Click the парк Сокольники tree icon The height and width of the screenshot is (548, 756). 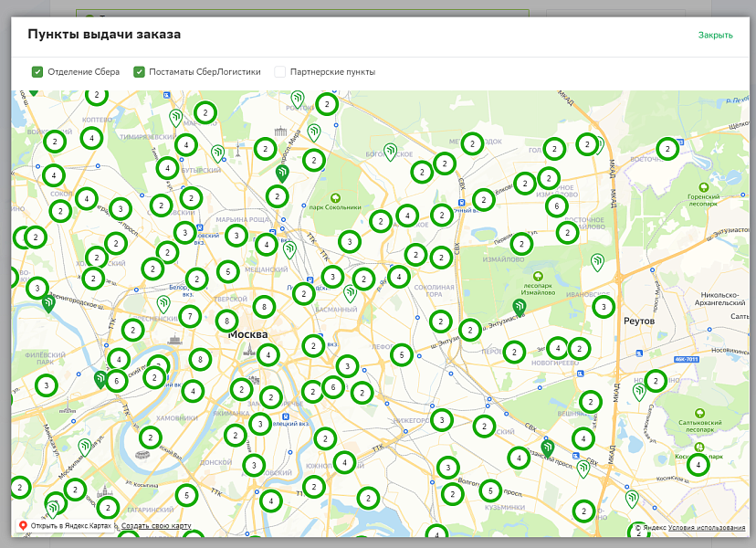click(x=335, y=197)
